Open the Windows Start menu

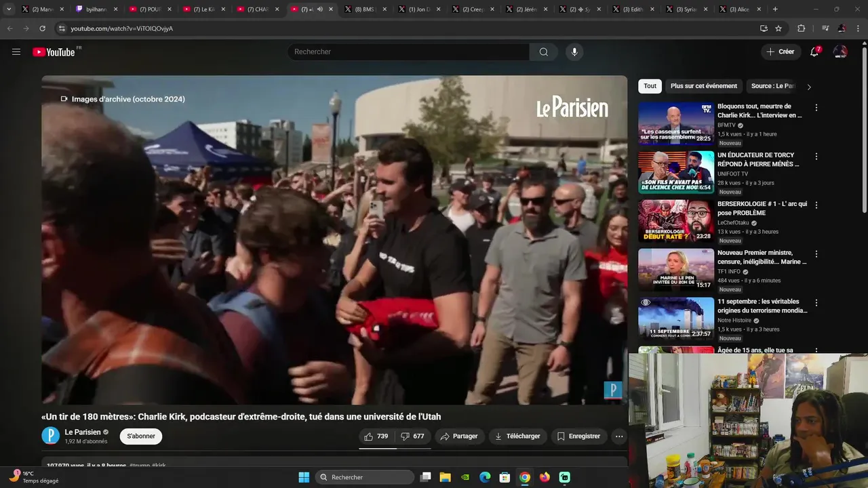304,477
